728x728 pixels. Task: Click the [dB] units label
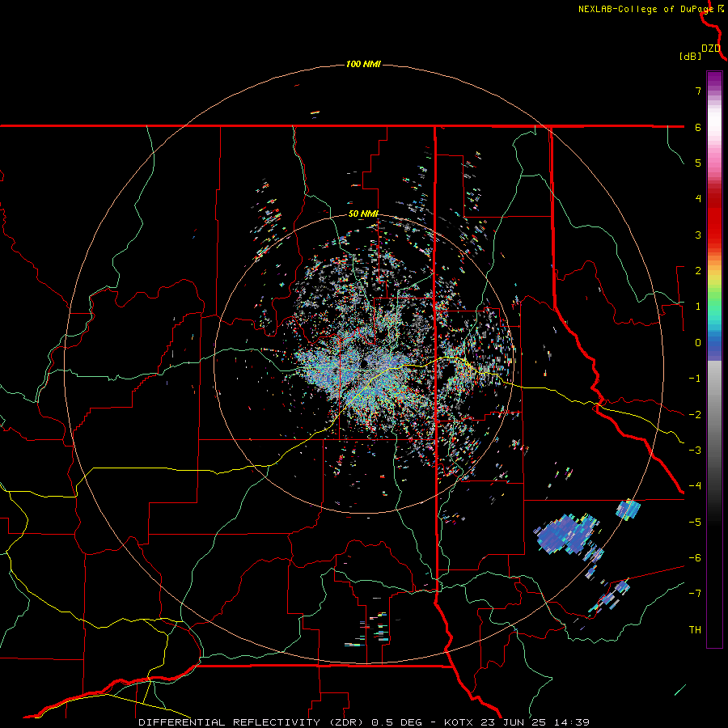click(691, 56)
